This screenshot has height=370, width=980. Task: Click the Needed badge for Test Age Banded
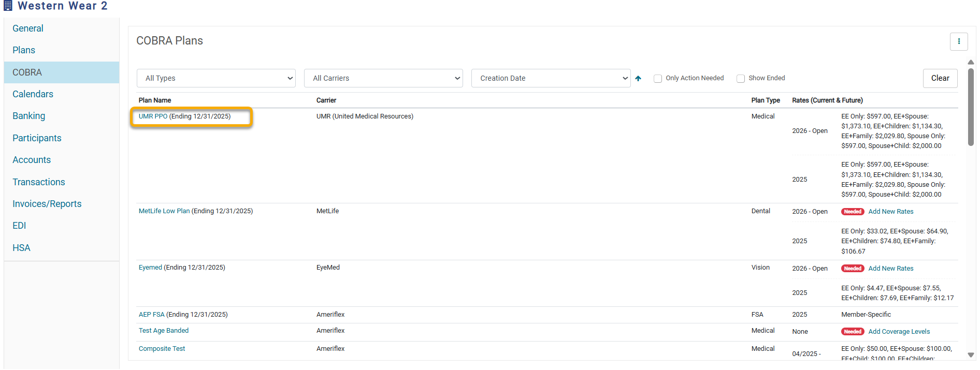click(x=852, y=332)
